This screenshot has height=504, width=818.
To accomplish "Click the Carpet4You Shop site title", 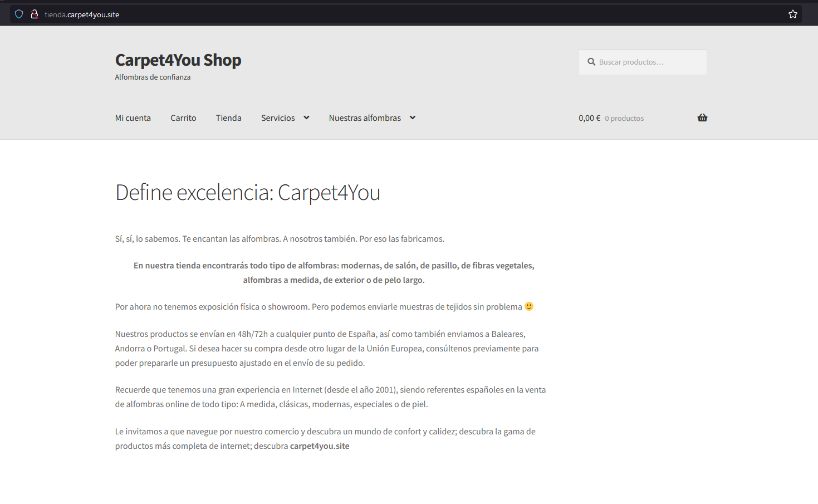I will pos(178,60).
